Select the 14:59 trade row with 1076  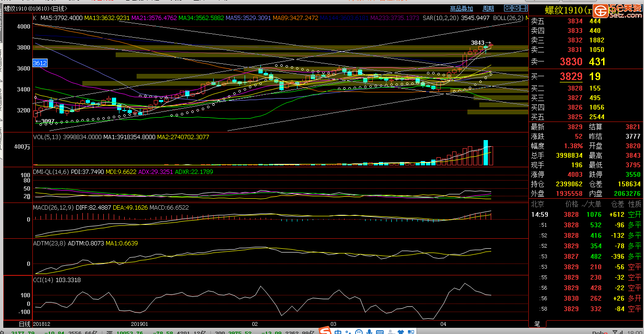click(x=585, y=214)
